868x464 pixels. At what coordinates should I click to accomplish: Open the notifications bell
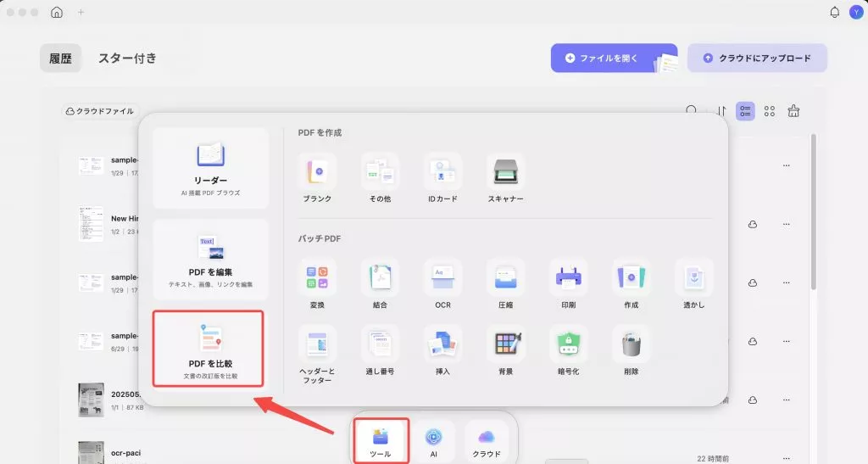(834, 12)
